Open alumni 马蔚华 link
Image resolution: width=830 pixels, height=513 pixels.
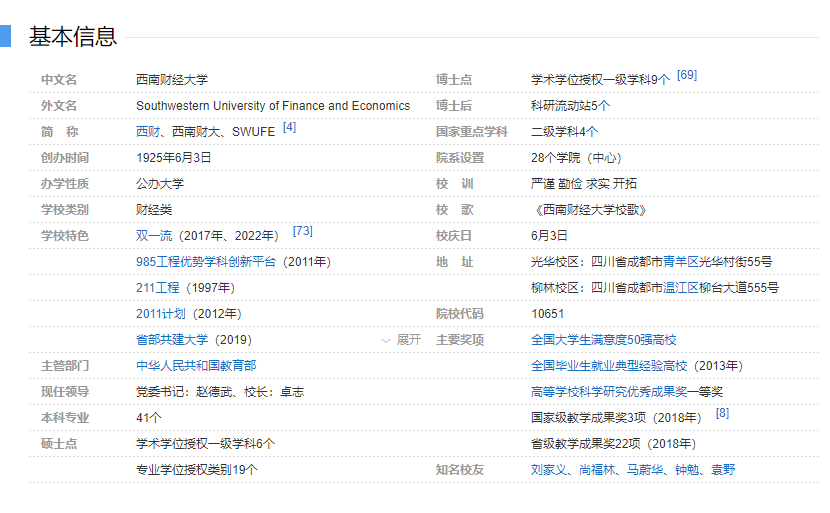point(645,470)
